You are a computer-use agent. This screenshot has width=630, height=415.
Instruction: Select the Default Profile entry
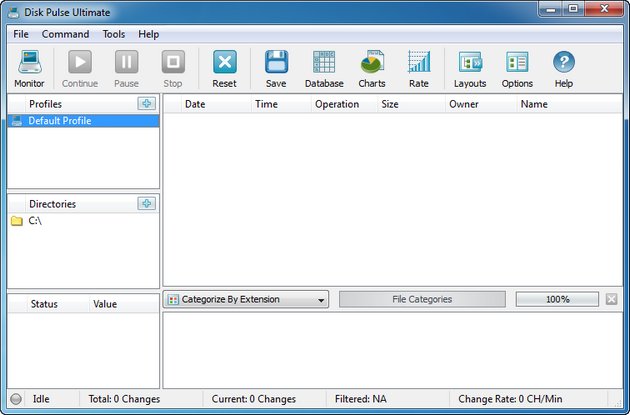click(x=59, y=121)
